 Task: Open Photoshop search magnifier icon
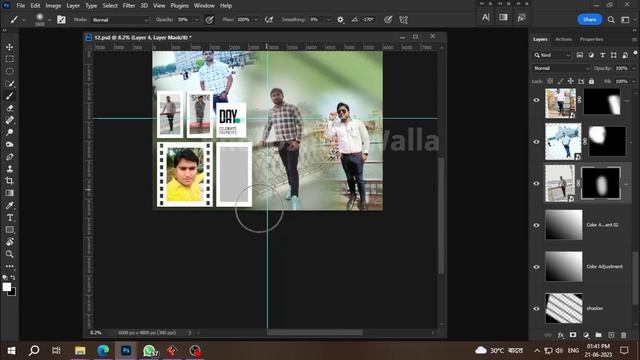pyautogui.click(x=611, y=20)
